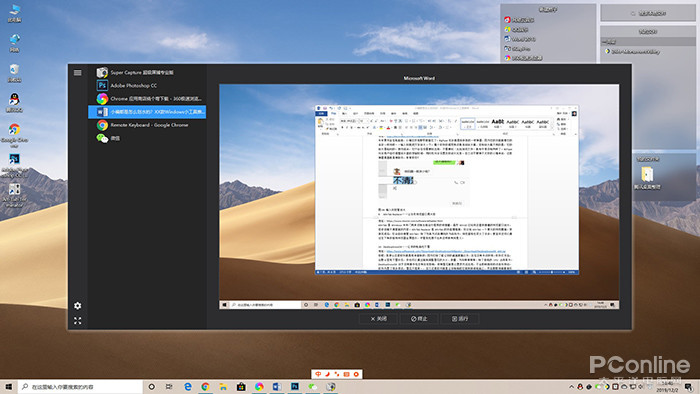Click the taskbar clock and date
Screen dimensions: 700x394
click(x=667, y=387)
